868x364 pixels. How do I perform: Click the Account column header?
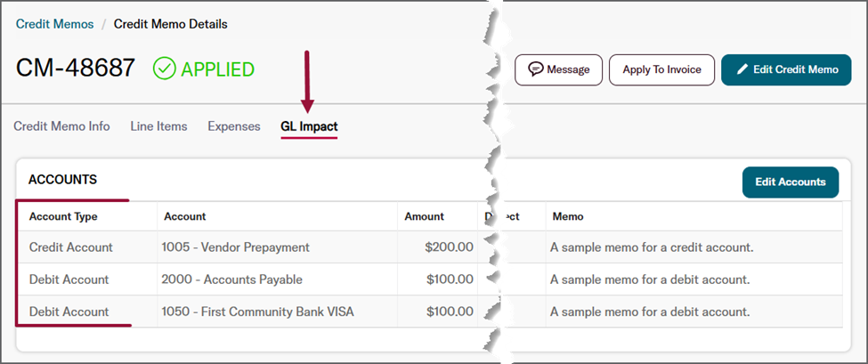tap(184, 216)
